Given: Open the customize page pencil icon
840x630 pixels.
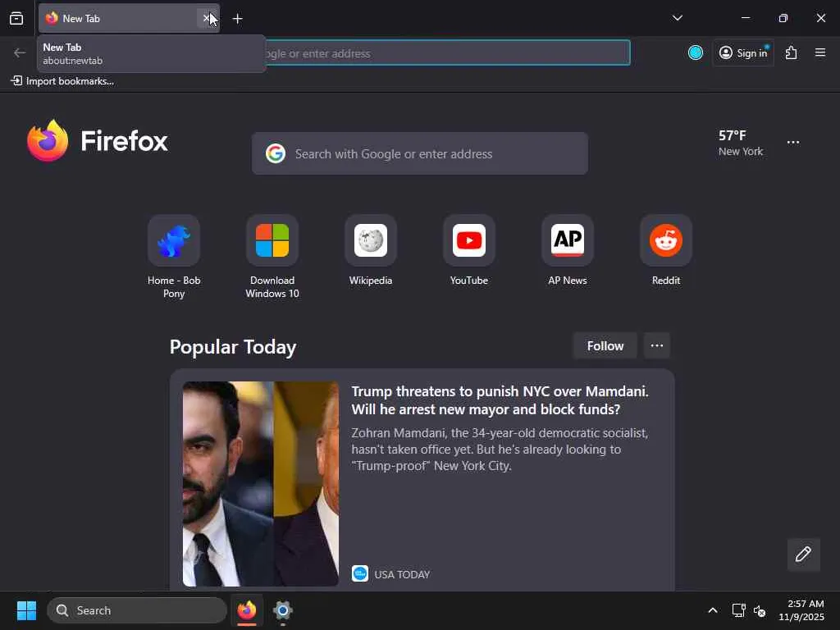Looking at the screenshot, I should [x=803, y=555].
